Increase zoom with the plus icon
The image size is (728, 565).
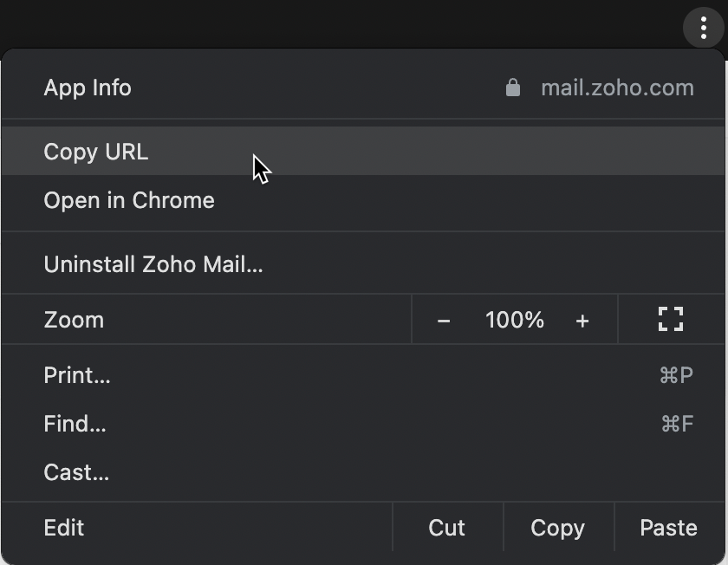(582, 319)
